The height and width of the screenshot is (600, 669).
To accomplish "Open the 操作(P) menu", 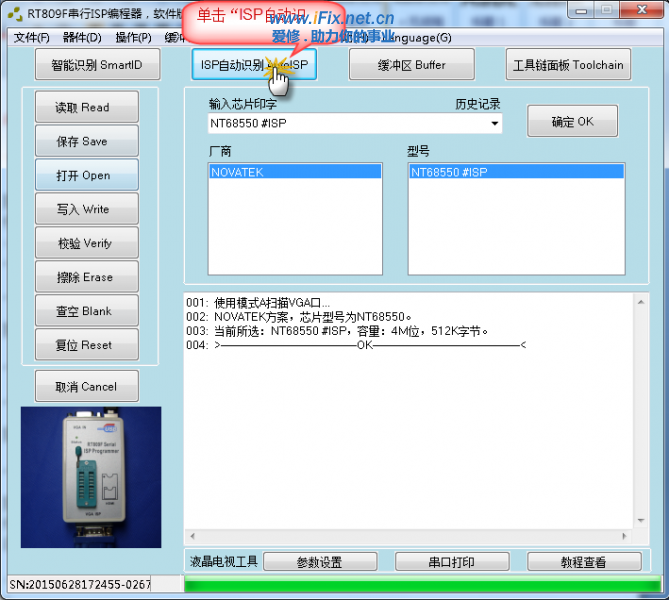I will point(133,38).
